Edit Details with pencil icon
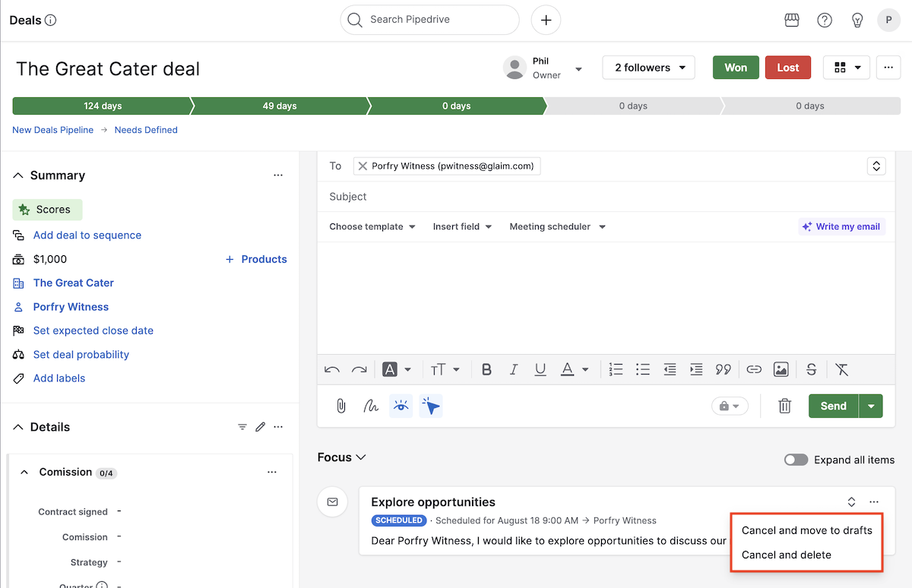 (x=261, y=427)
